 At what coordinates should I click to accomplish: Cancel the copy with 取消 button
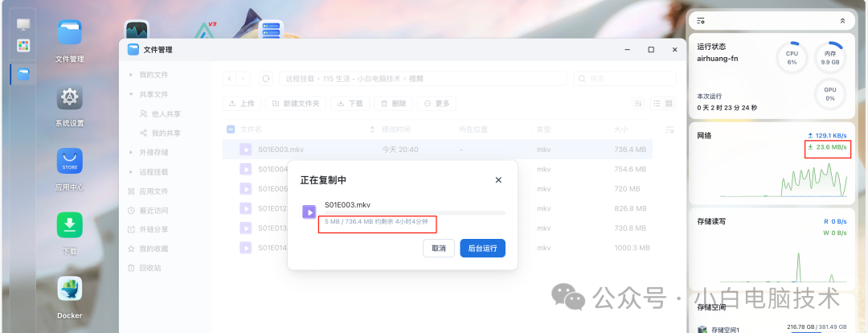click(439, 249)
